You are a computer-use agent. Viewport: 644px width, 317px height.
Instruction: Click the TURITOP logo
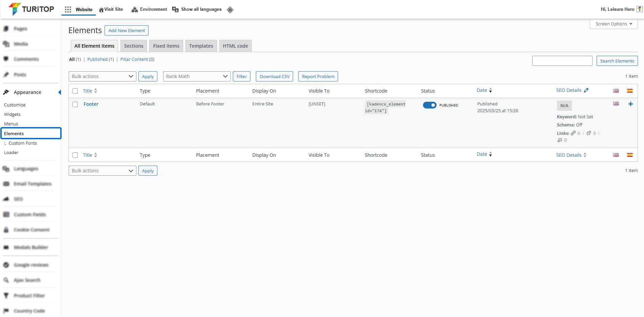tap(31, 9)
